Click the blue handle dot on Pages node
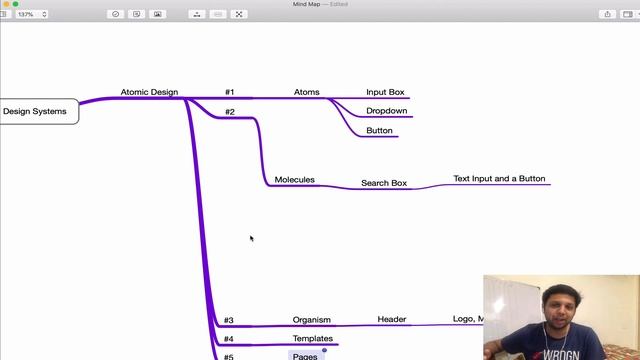 [x=324, y=350]
